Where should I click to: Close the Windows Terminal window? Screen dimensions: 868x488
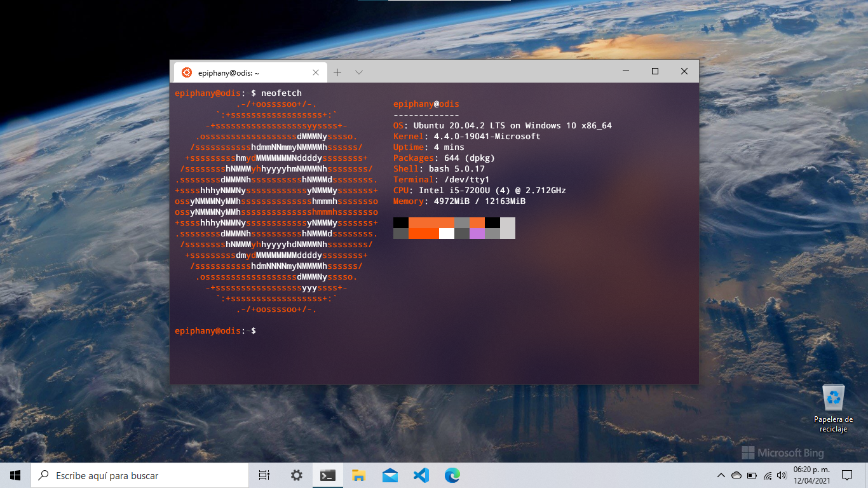pos(684,71)
